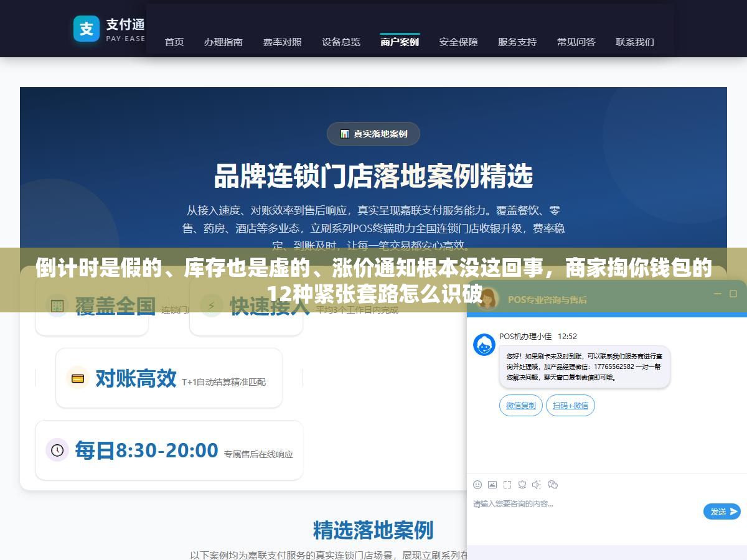
Task: Open the 安全保障 nav item
Action: (459, 42)
